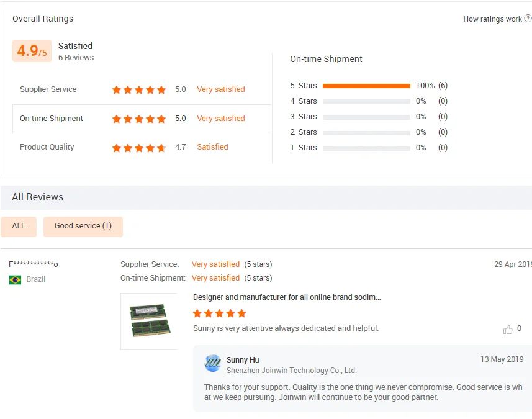The width and height of the screenshot is (532, 419).
Task: Open the reviewed product title link
Action: (x=287, y=297)
